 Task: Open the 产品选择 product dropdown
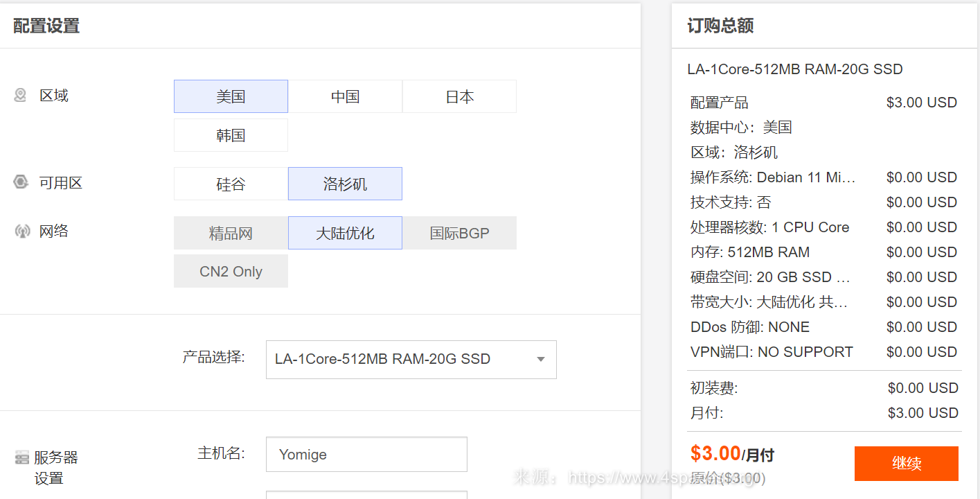(402, 359)
